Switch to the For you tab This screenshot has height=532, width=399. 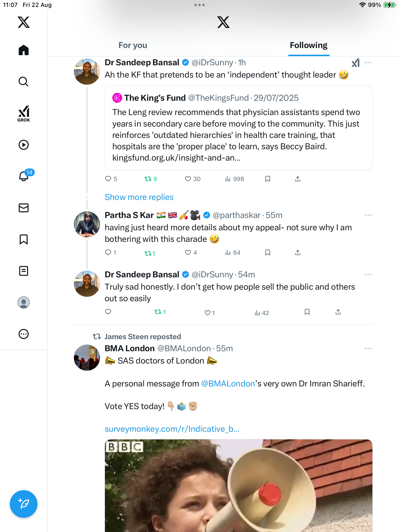133,45
